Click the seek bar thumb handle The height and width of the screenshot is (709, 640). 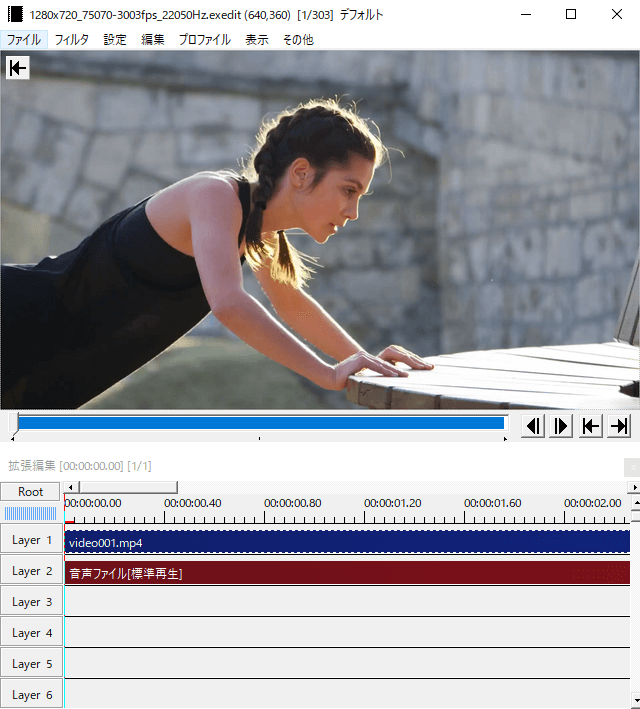click(14, 424)
